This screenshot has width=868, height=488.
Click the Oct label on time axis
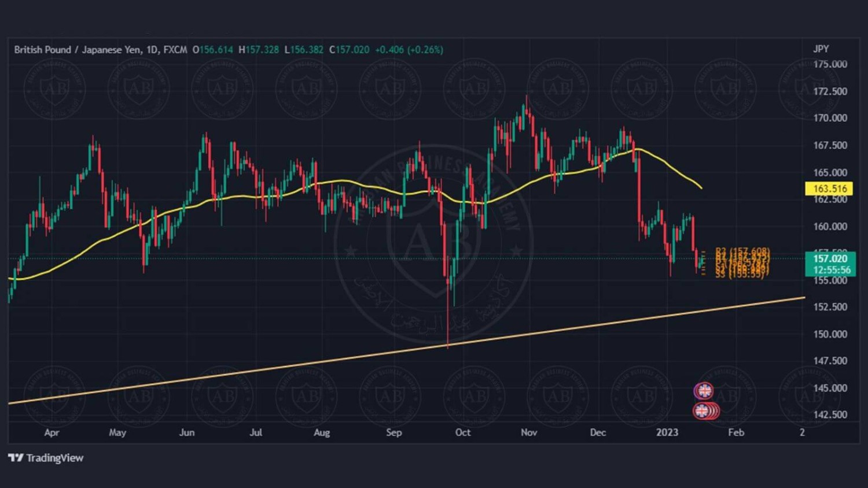coord(462,432)
